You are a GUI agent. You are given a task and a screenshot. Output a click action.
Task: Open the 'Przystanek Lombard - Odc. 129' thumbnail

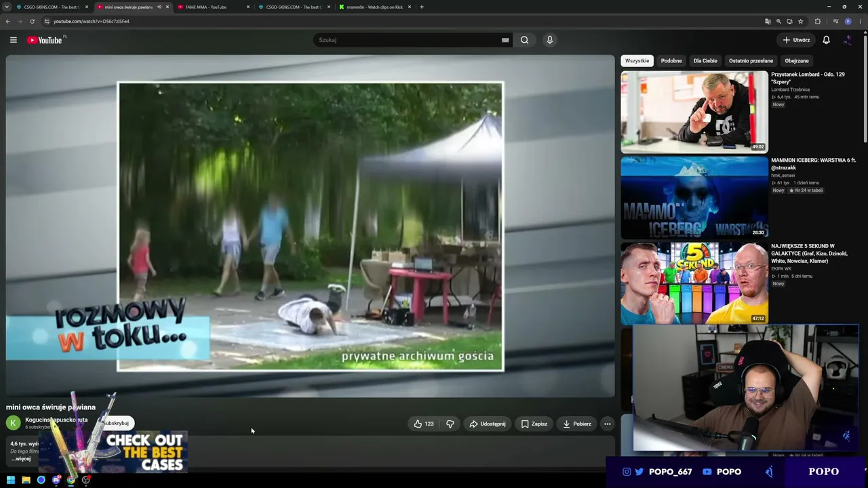point(694,112)
